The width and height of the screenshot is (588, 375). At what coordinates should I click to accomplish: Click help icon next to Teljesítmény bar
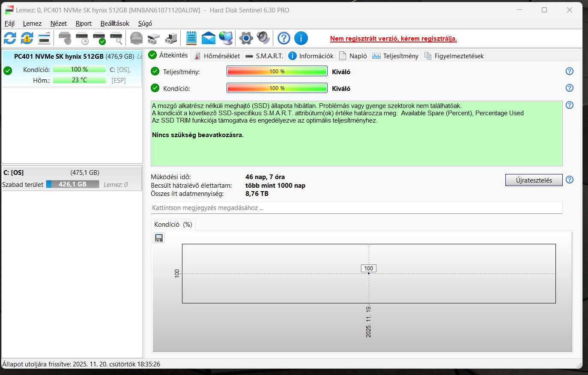tap(570, 71)
